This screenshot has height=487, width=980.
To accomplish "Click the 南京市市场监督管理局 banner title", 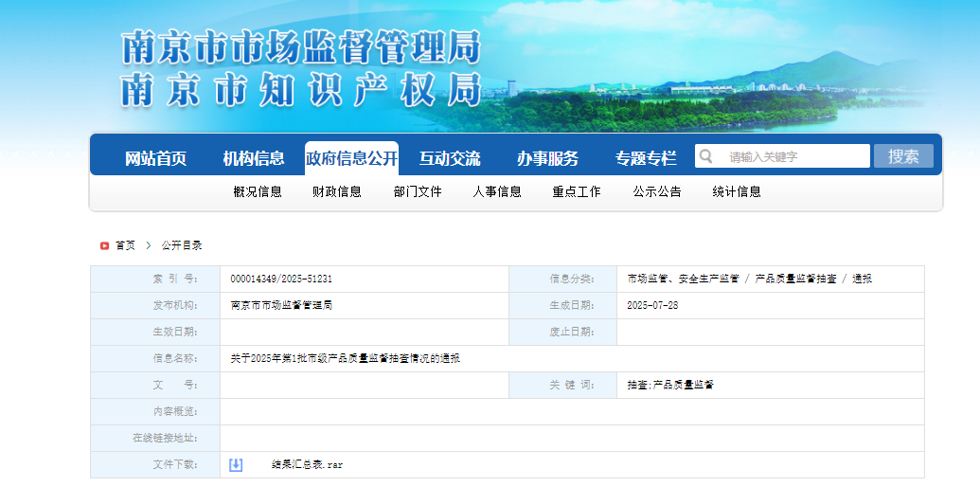I will coord(301,47).
